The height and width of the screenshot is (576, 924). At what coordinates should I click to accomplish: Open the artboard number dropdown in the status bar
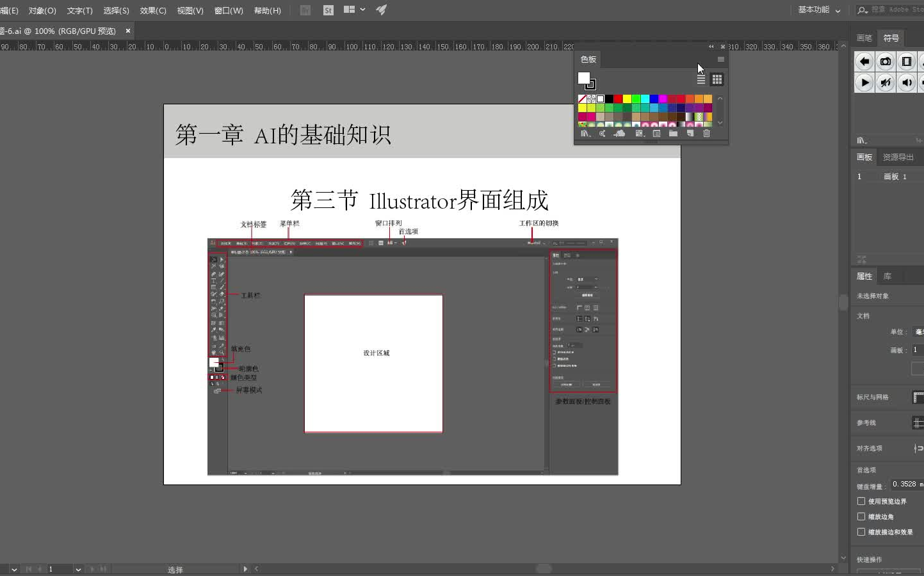point(78,569)
